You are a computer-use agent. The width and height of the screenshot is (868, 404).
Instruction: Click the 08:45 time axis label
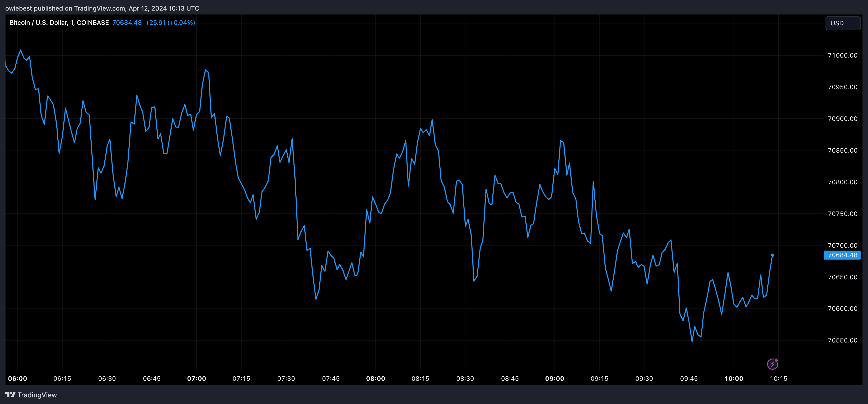[x=510, y=378]
